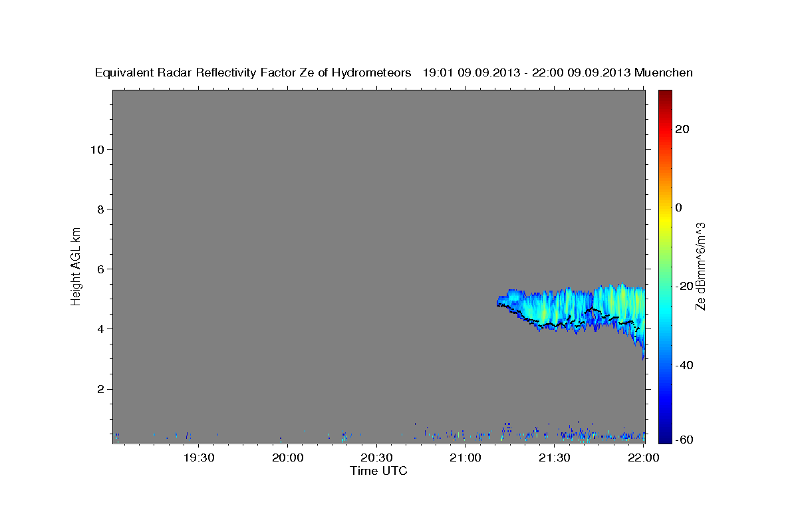Click the 19:30 time tick label

[x=199, y=458]
